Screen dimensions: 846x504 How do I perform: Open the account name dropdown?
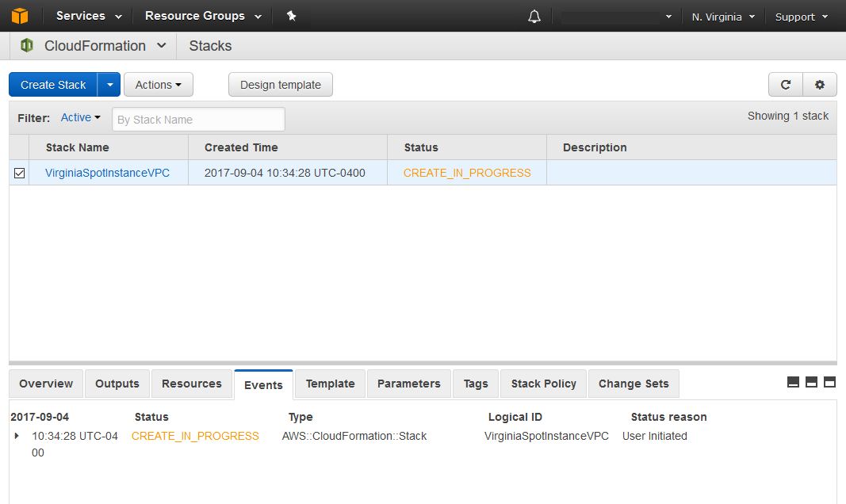tap(616, 17)
